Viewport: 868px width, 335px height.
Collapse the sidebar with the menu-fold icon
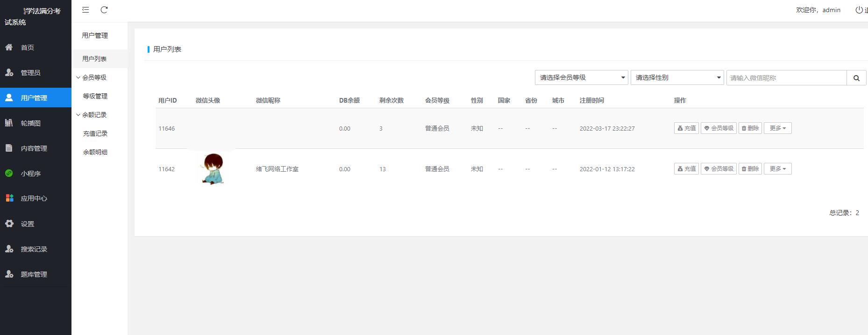click(85, 10)
